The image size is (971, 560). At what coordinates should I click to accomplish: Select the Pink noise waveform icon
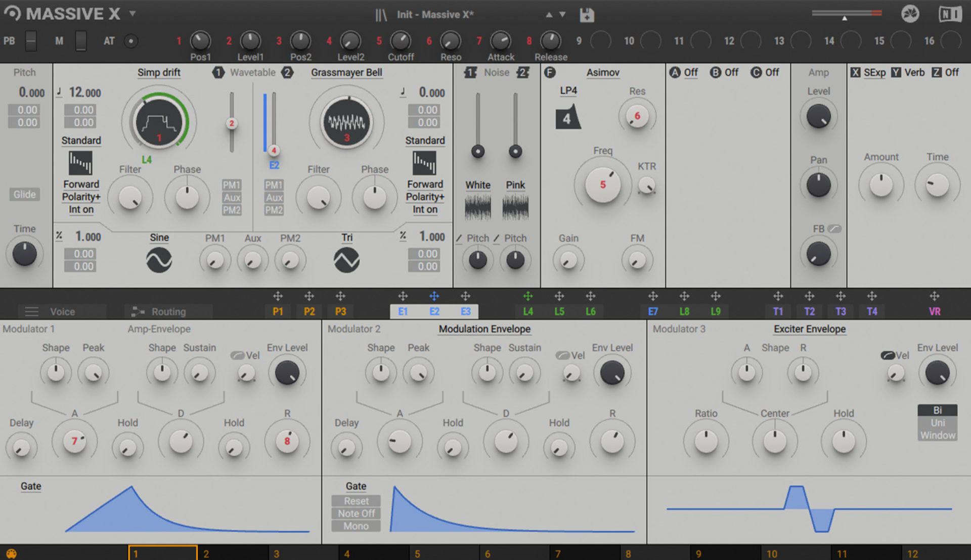coord(515,206)
